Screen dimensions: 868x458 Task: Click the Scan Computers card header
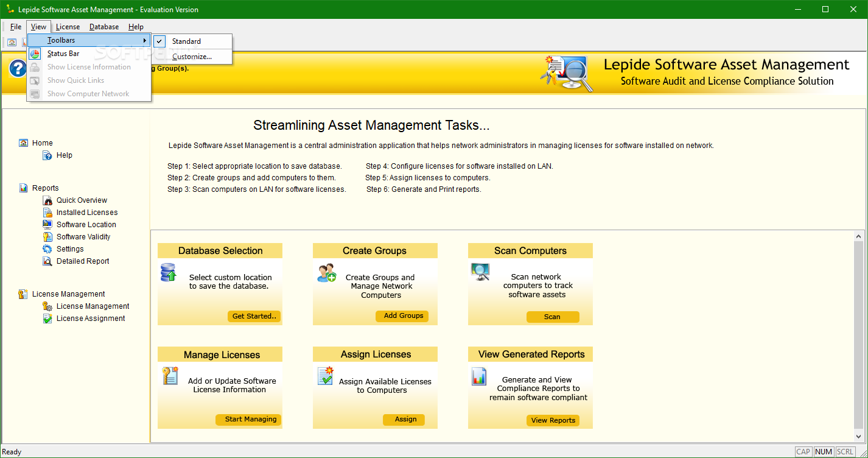pos(530,251)
